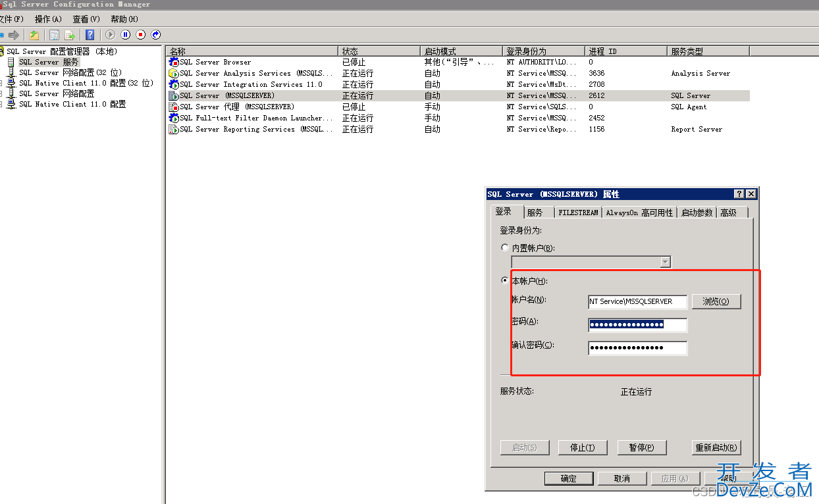Open the Properties toolbar icon

pyautogui.click(x=55, y=35)
